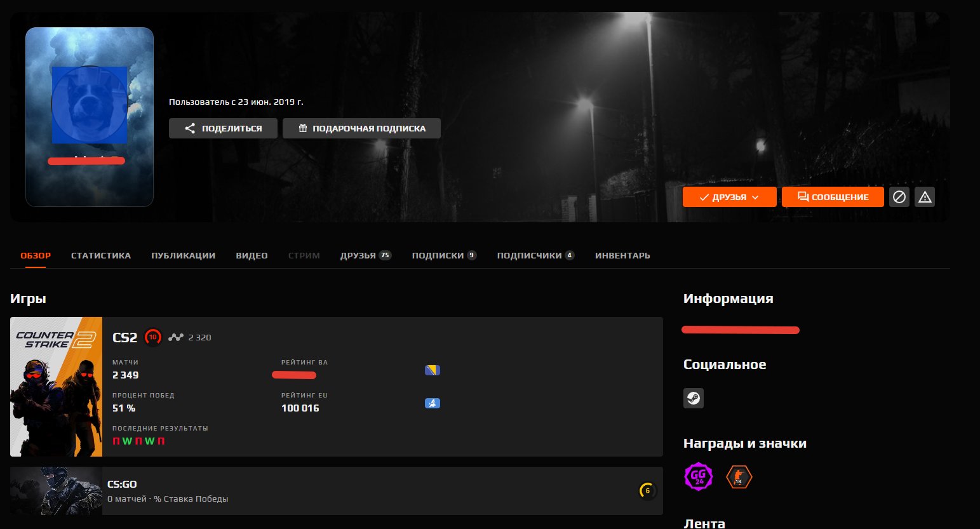Click the ELO graph icon beside 2 320
This screenshot has width=980, height=529.
point(175,337)
